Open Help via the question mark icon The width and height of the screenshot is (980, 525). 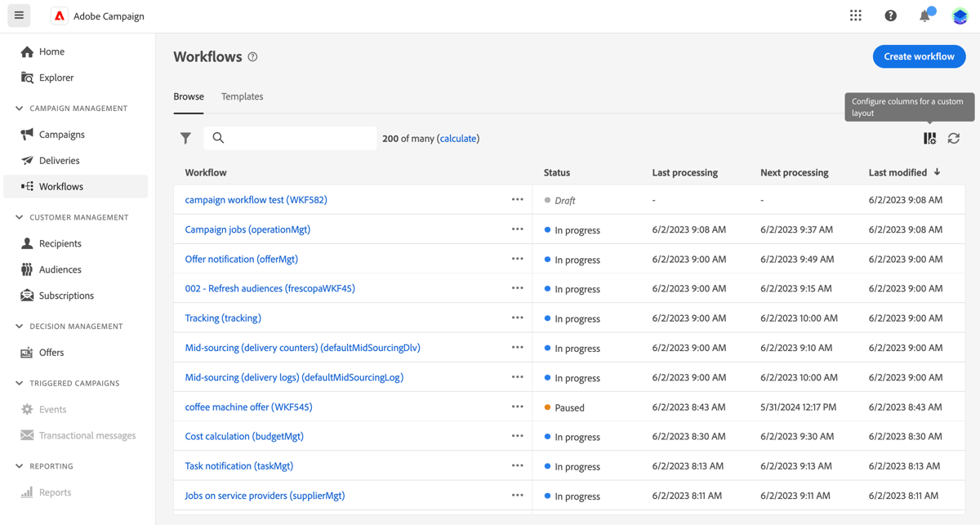[890, 15]
